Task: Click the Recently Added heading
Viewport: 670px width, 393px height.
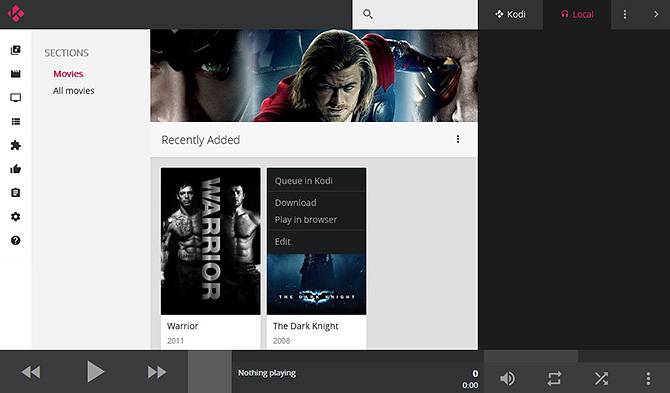Action: pyautogui.click(x=200, y=140)
